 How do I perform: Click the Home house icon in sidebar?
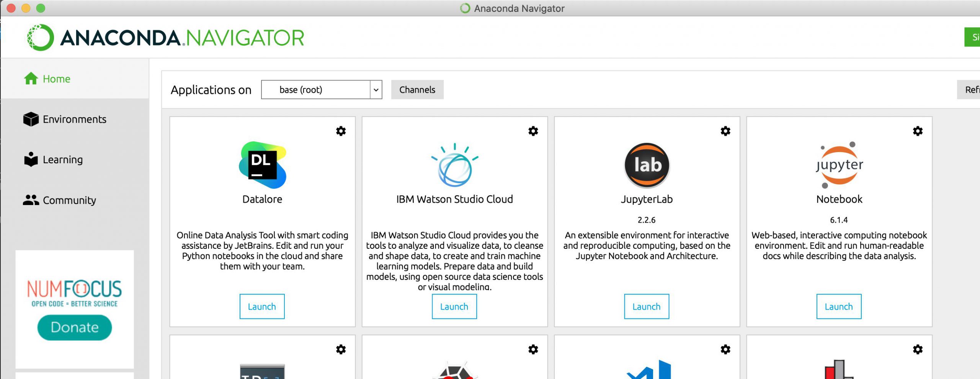tap(31, 79)
